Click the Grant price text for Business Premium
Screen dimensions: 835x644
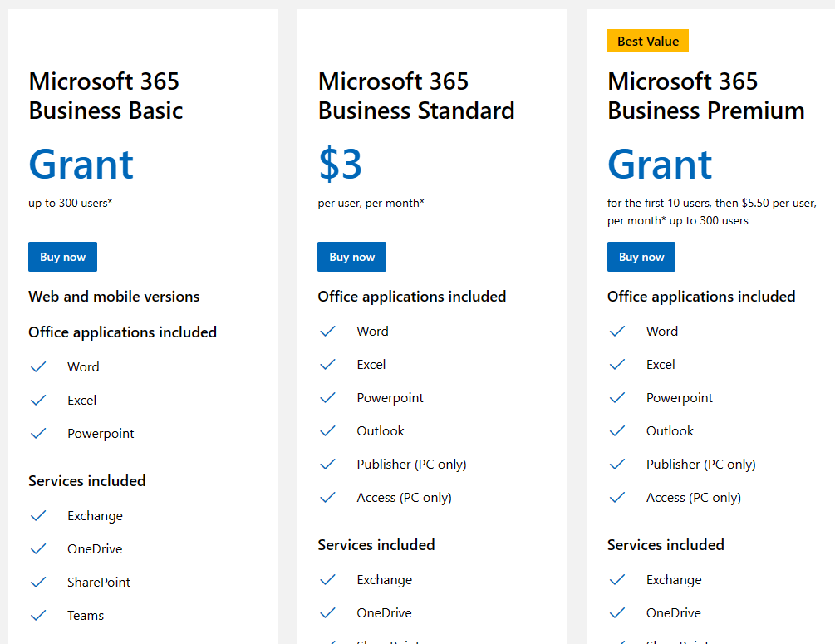point(660,164)
